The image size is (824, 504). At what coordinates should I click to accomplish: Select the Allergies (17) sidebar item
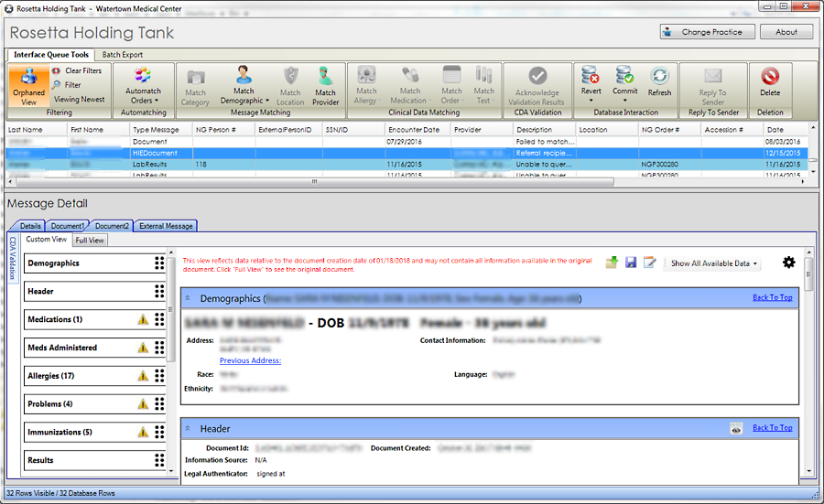(93, 376)
